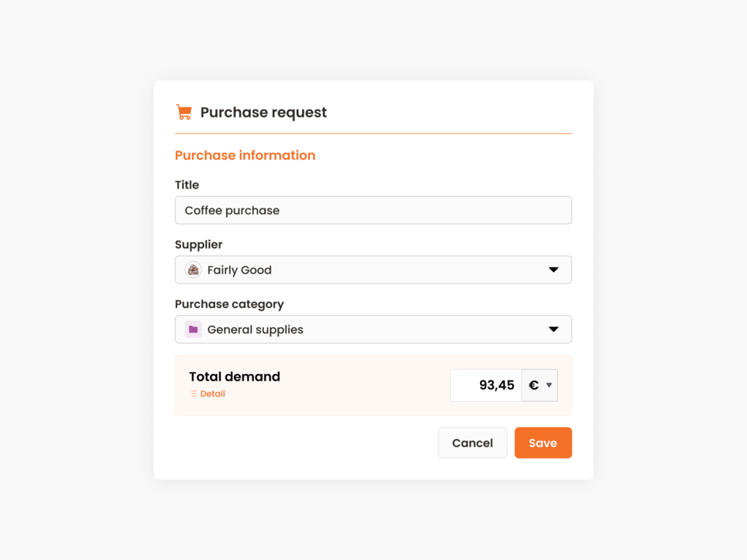Click the Cancel button

click(472, 443)
